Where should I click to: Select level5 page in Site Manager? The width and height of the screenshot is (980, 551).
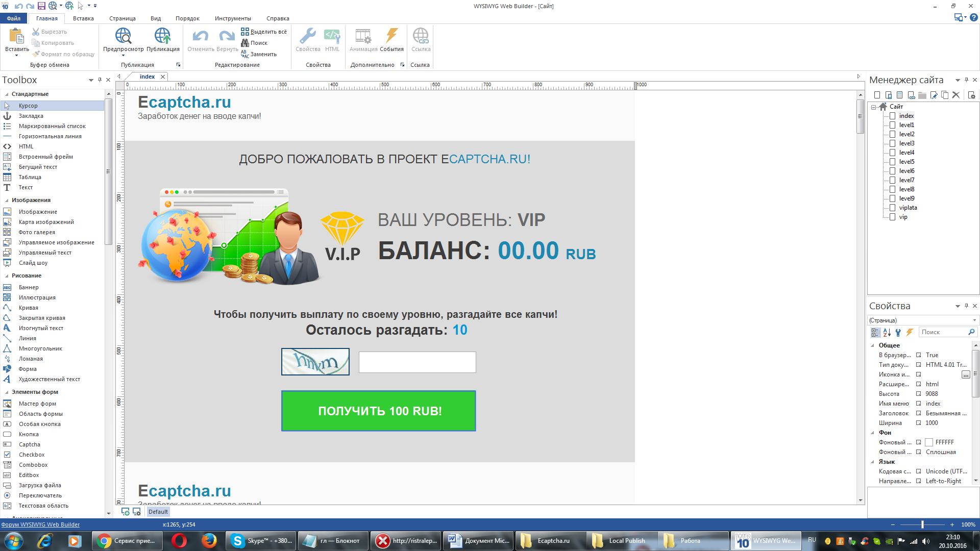tap(906, 162)
